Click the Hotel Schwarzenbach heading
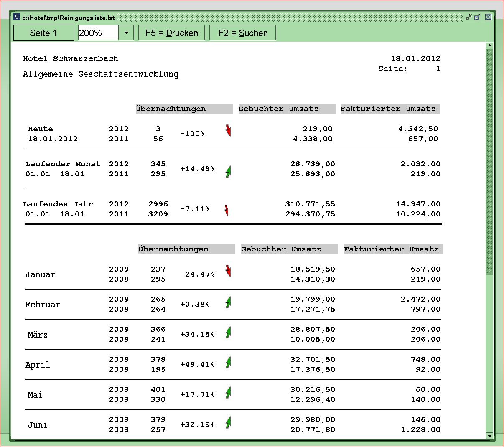This screenshot has width=504, height=447. [71, 58]
